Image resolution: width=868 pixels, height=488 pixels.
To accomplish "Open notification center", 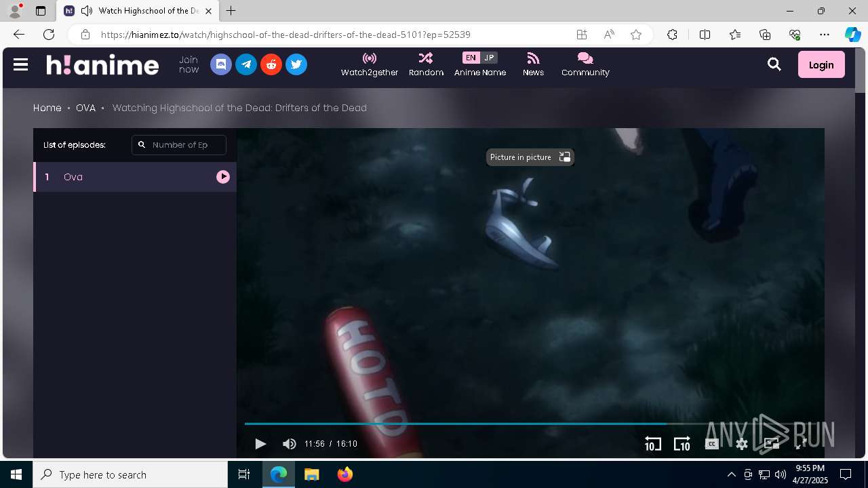I will [x=846, y=474].
